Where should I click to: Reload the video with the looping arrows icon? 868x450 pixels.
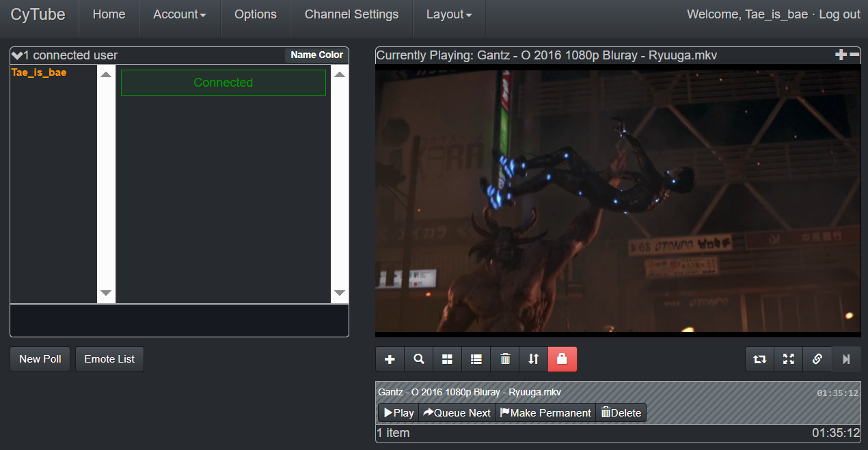(x=759, y=359)
